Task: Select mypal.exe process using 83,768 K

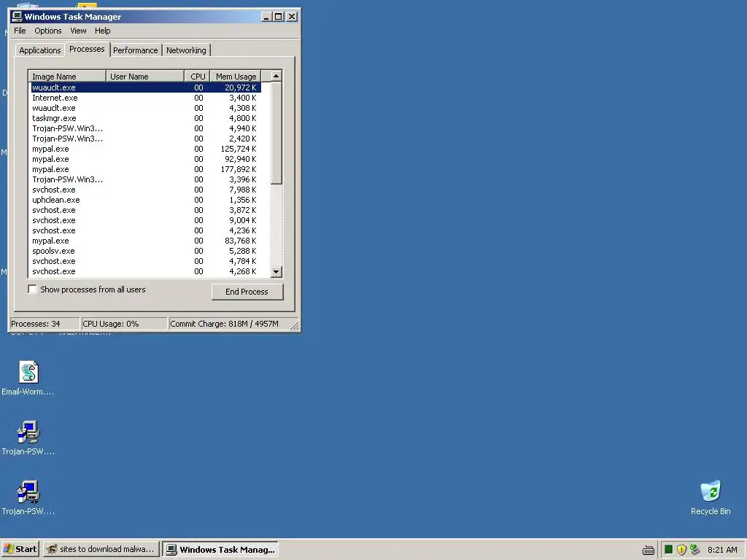Action: [x=145, y=241]
